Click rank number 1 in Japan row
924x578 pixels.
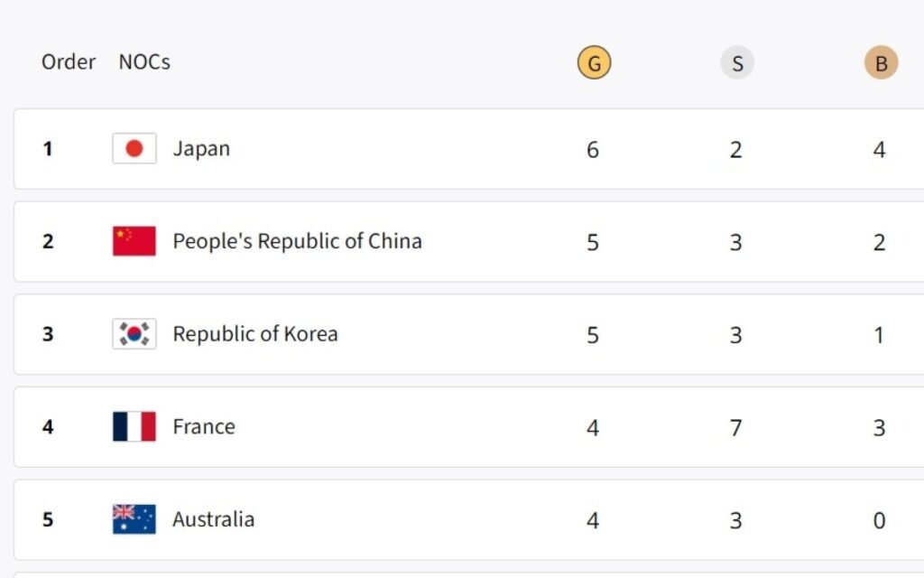pyautogui.click(x=48, y=149)
